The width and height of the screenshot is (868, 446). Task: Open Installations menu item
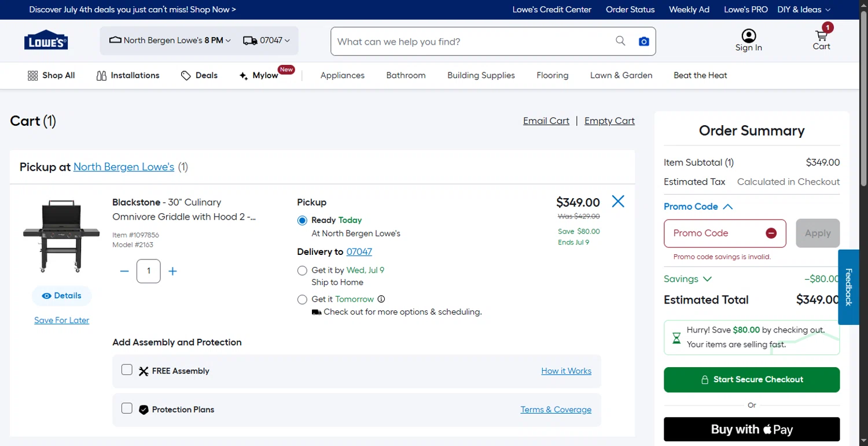click(x=128, y=75)
